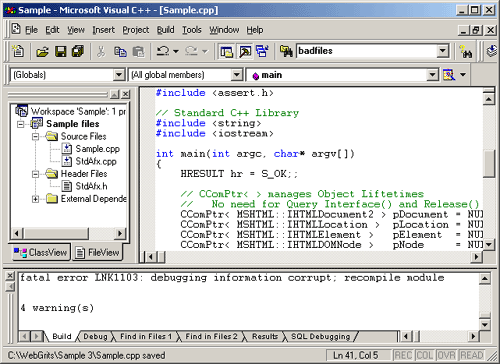
Task: Click the Search binoculars icon right of badfiles
Action: pos(466,51)
